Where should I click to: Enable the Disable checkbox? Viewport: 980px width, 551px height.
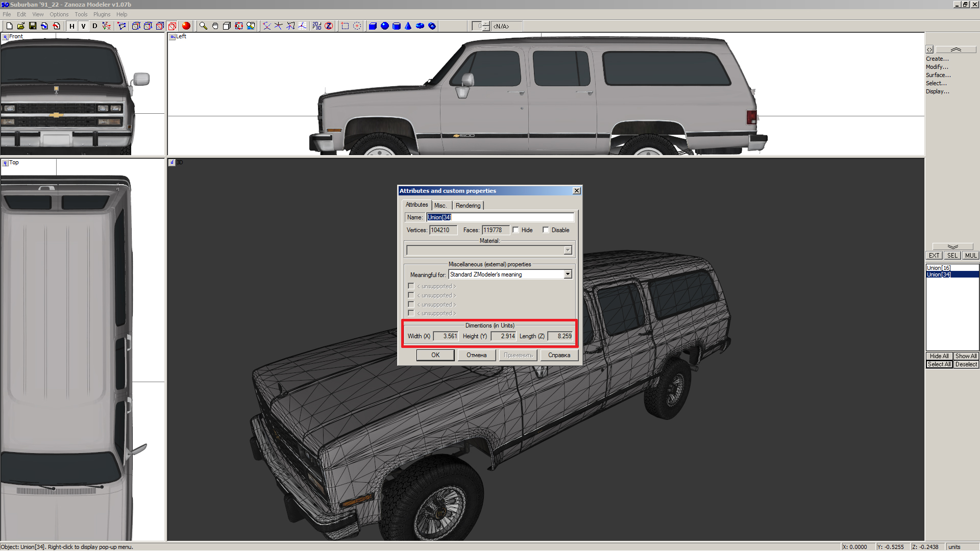546,230
